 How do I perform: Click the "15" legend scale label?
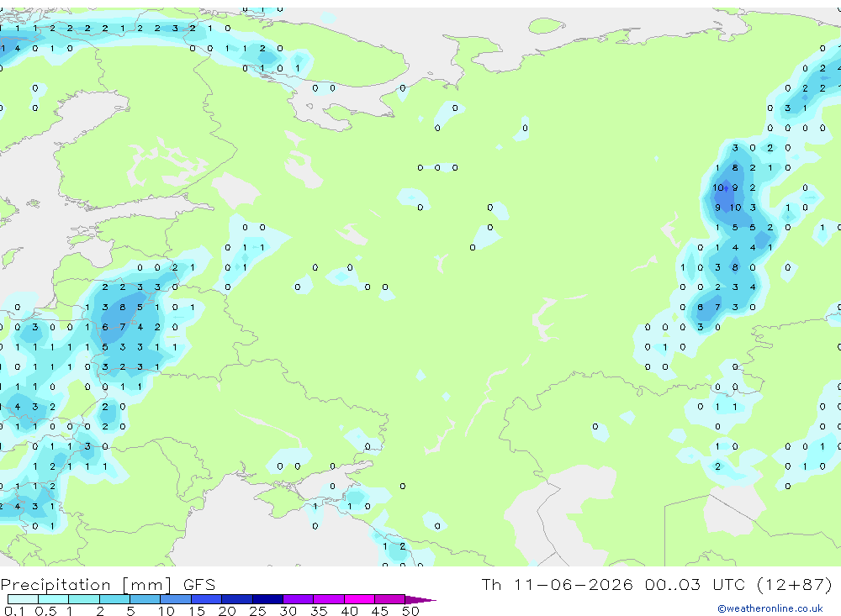(x=197, y=611)
